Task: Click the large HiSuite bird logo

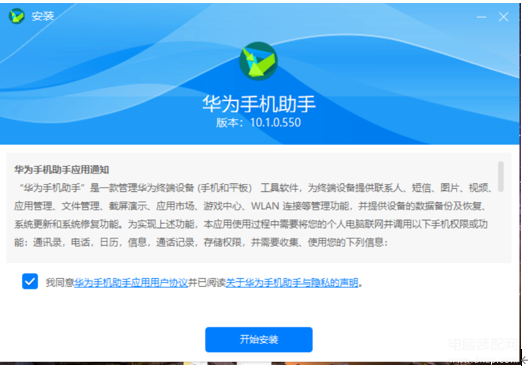Action: tap(258, 61)
